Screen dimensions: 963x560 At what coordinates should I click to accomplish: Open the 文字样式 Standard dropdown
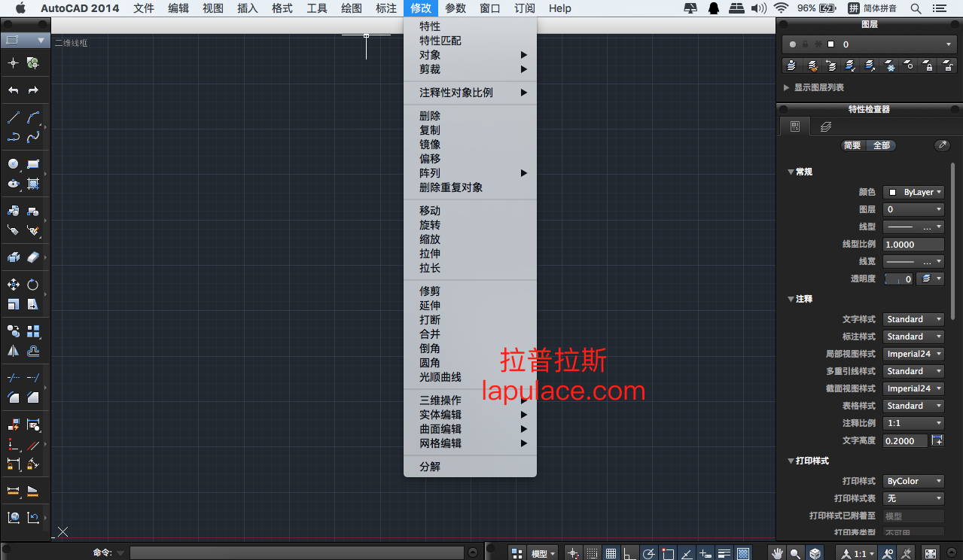coord(913,318)
